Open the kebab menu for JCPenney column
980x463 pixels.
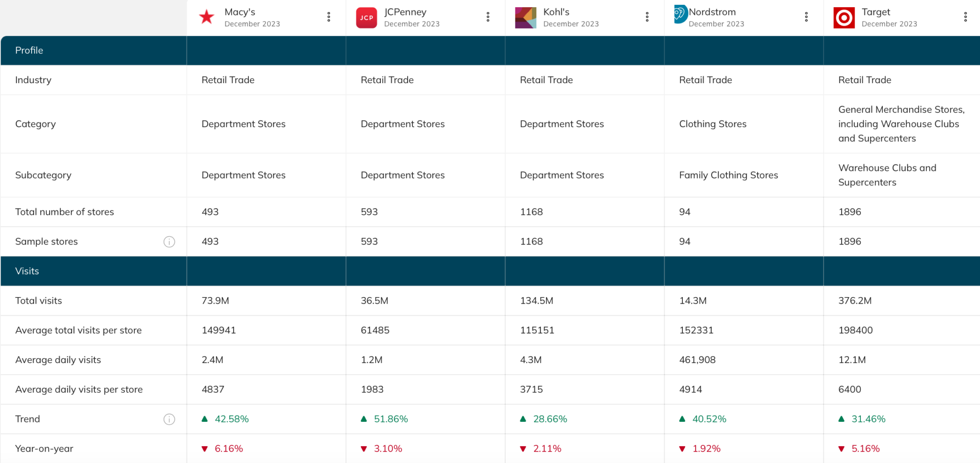488,16
